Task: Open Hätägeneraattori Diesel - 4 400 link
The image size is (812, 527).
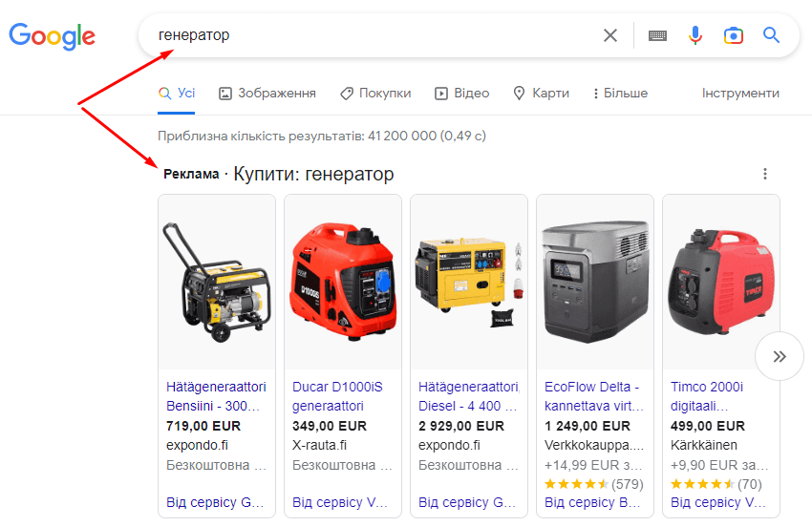Action: click(469, 396)
